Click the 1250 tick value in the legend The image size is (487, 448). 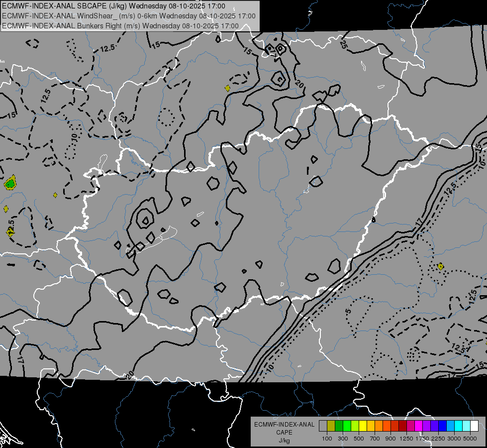pyautogui.click(x=406, y=439)
